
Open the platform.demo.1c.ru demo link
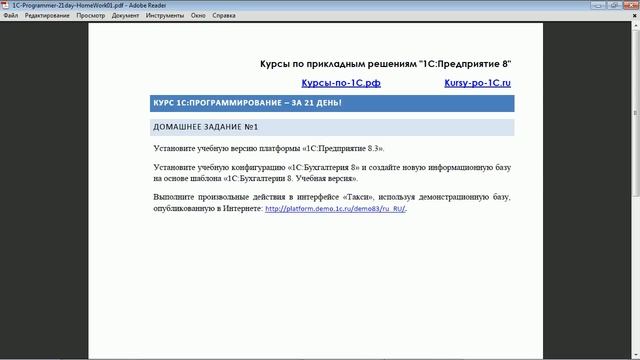pyautogui.click(x=335, y=209)
